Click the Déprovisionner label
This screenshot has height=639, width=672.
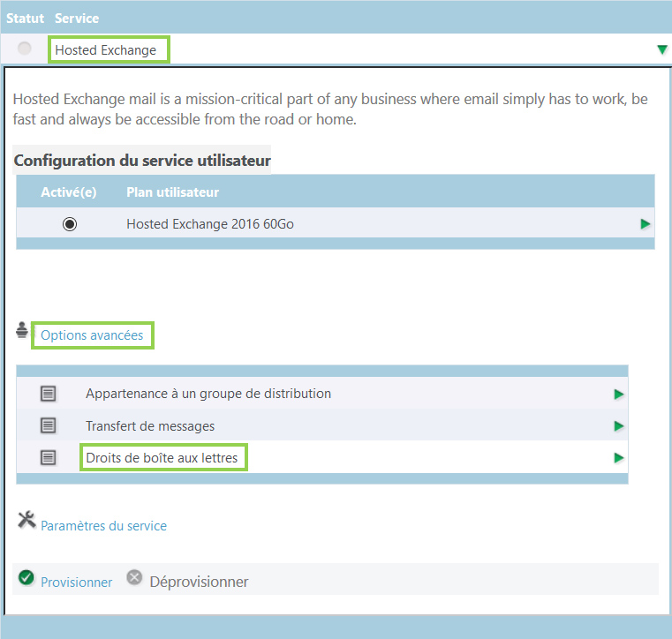(199, 582)
